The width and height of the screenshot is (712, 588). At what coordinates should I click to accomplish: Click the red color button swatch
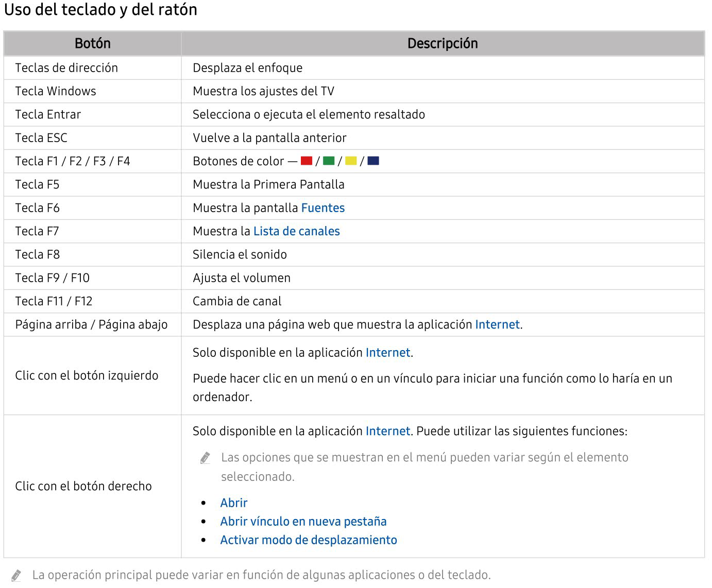click(307, 161)
